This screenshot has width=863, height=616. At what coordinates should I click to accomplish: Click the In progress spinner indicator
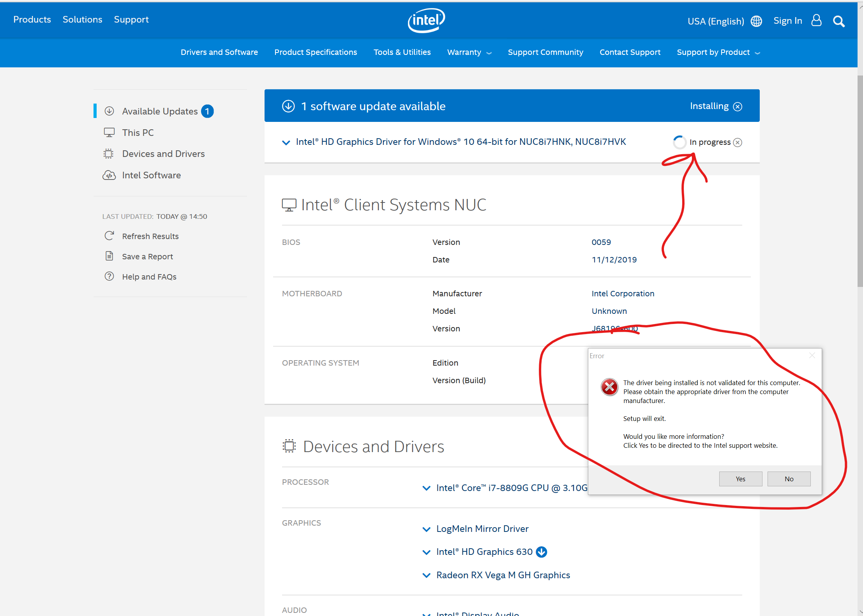click(x=679, y=142)
